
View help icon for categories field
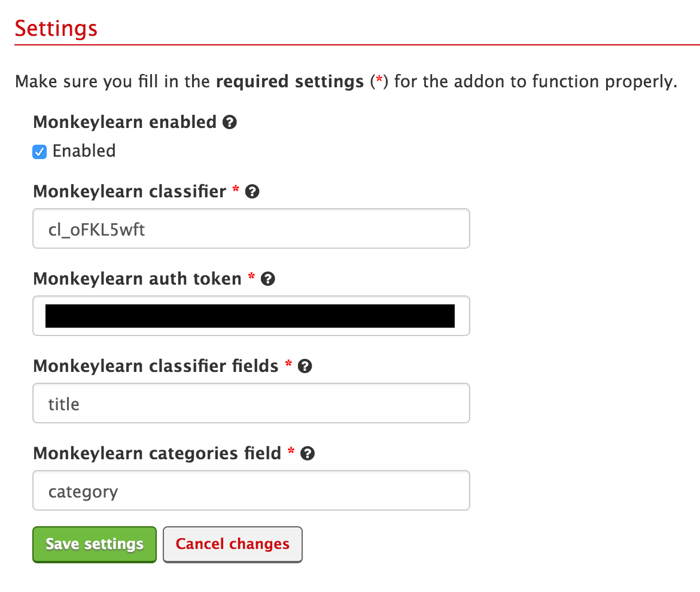point(308,453)
